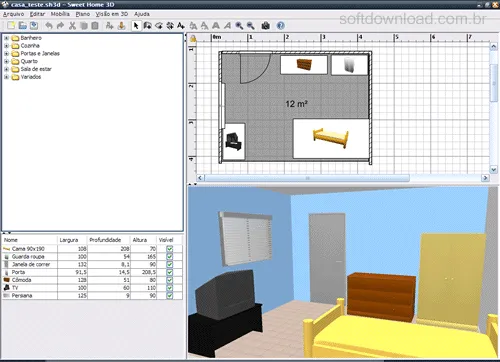Click the plan horizontal scrollbar thumb
Screen dimensions: 500x362
307,178
